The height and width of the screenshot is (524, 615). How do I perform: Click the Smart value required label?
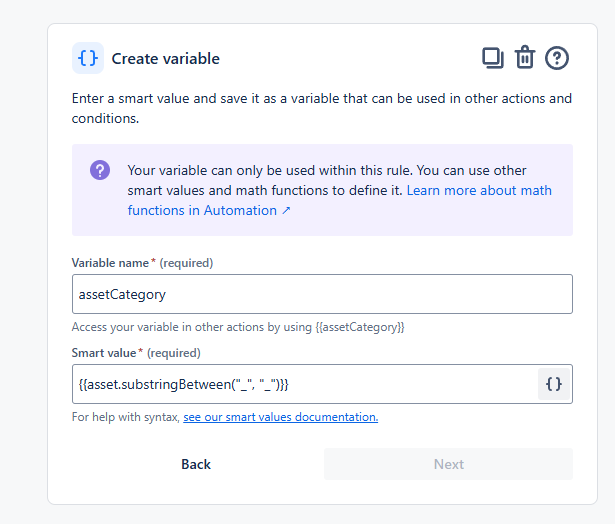pyautogui.click(x=136, y=353)
